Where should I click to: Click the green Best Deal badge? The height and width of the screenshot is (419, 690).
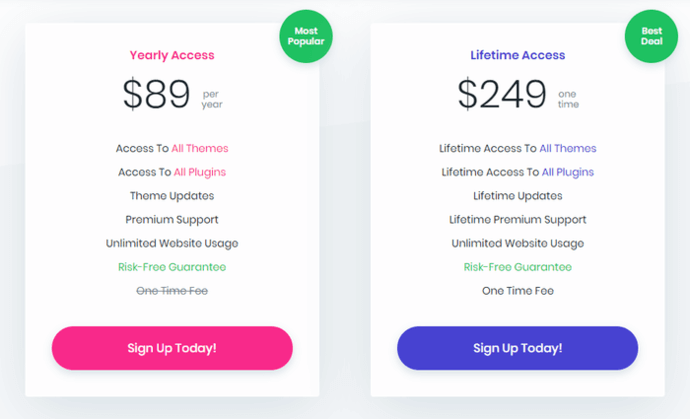[651, 38]
